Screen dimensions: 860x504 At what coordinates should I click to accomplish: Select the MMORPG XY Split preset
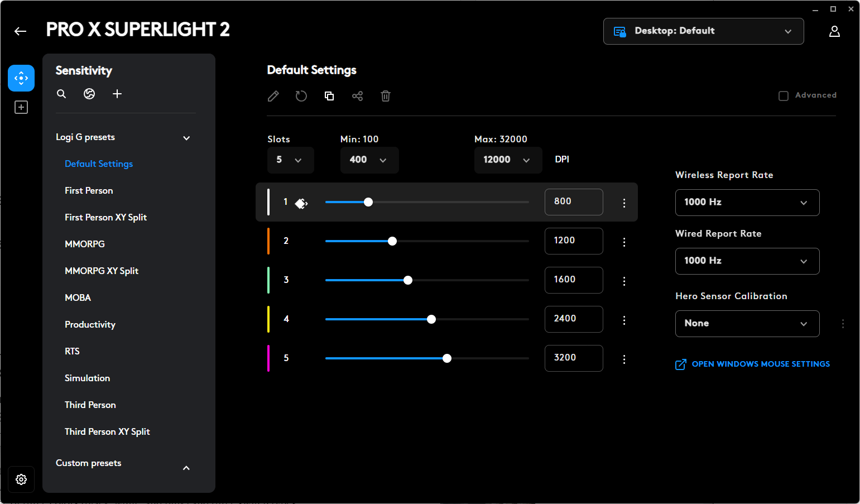click(102, 271)
